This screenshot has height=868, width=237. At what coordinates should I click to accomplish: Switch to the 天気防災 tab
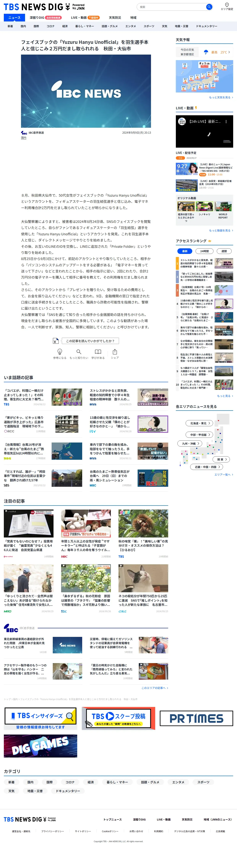[115, 18]
